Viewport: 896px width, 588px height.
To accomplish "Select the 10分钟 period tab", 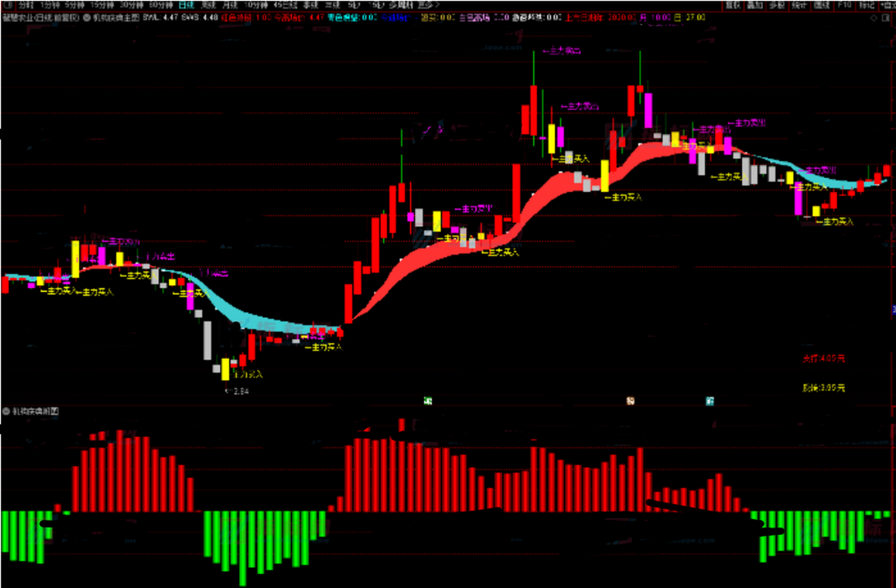I will point(256,5).
